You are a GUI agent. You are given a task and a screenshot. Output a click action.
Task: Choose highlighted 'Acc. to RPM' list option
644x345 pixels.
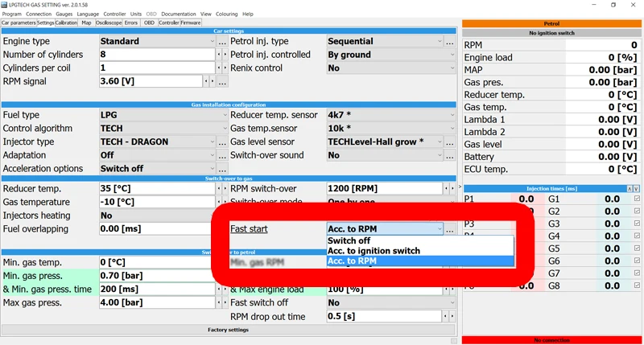tap(420, 261)
